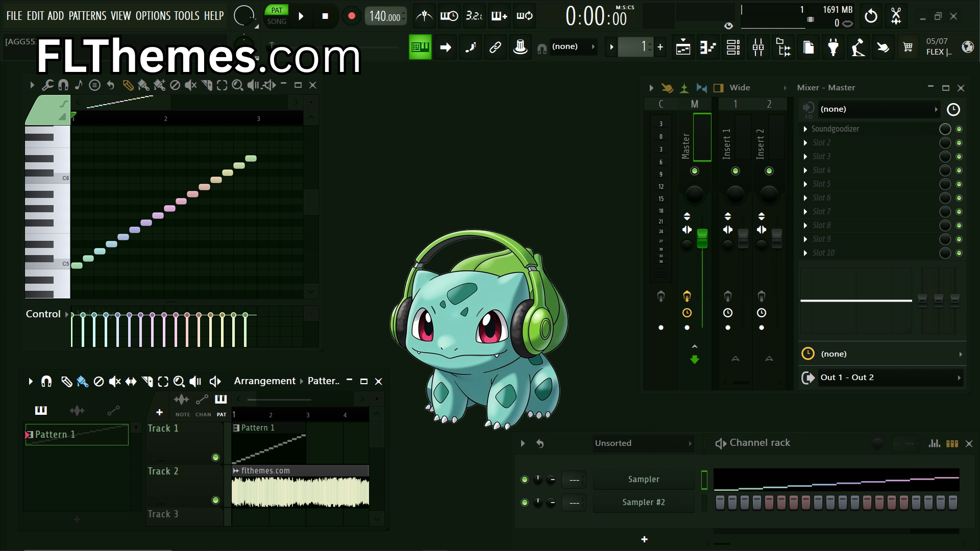Open the Wide mixer layout dropdown

point(757,88)
